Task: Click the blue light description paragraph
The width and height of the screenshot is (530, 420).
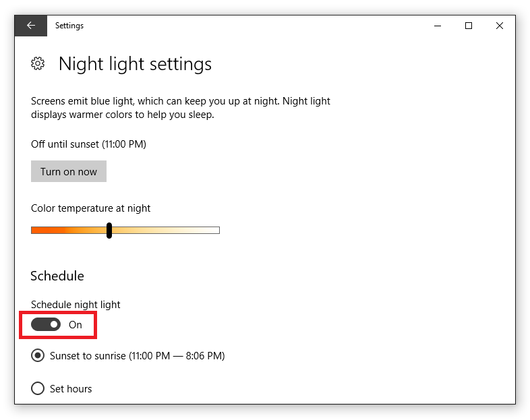Action: coord(181,108)
